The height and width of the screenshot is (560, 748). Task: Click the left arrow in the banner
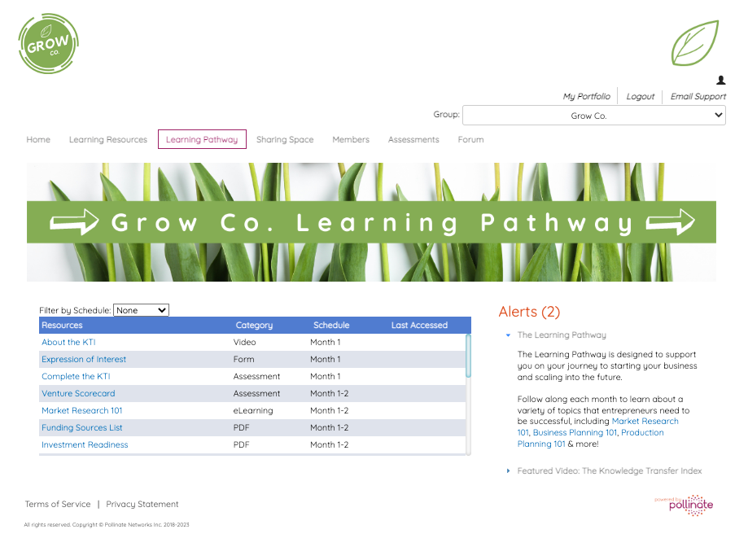click(73, 221)
